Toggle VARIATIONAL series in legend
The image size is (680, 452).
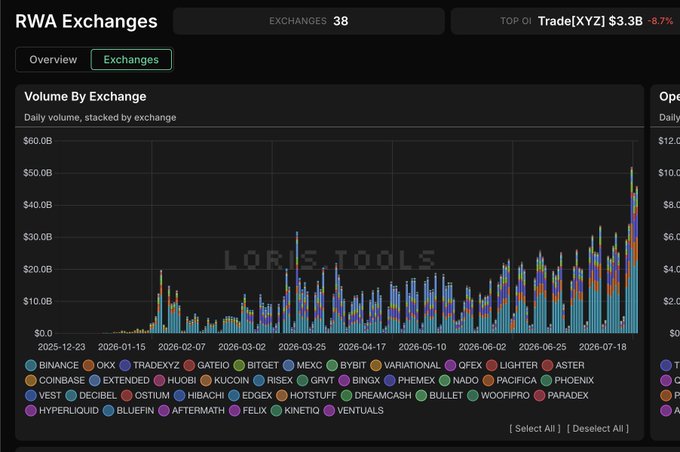point(405,365)
